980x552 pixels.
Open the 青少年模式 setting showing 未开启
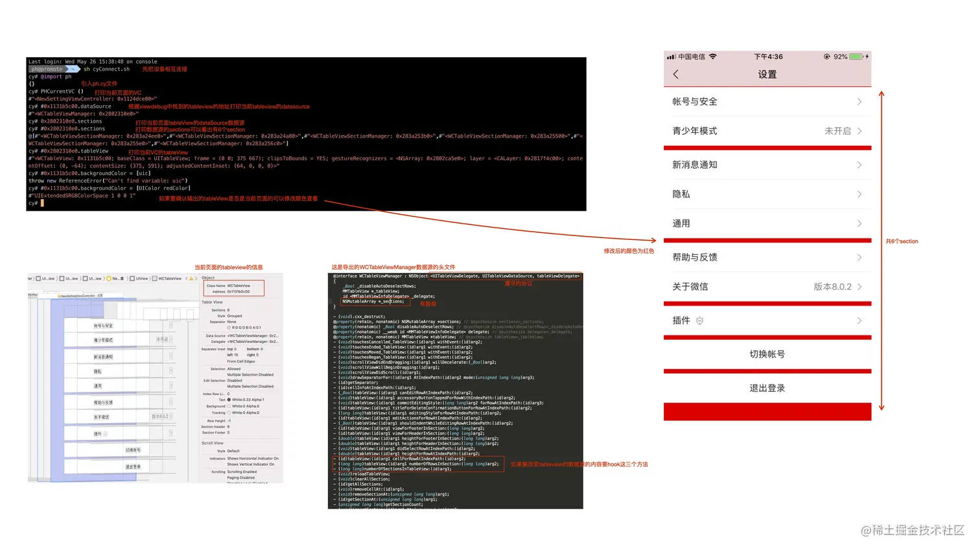tap(767, 131)
